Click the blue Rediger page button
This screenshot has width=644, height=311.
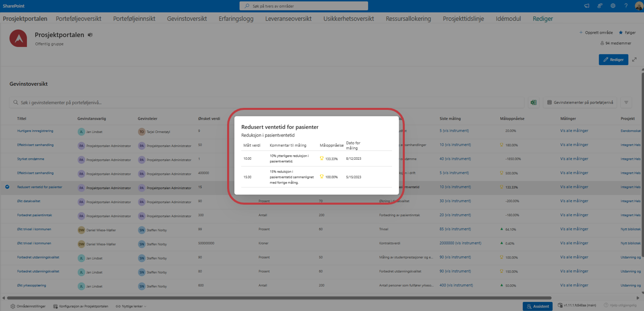(x=613, y=59)
